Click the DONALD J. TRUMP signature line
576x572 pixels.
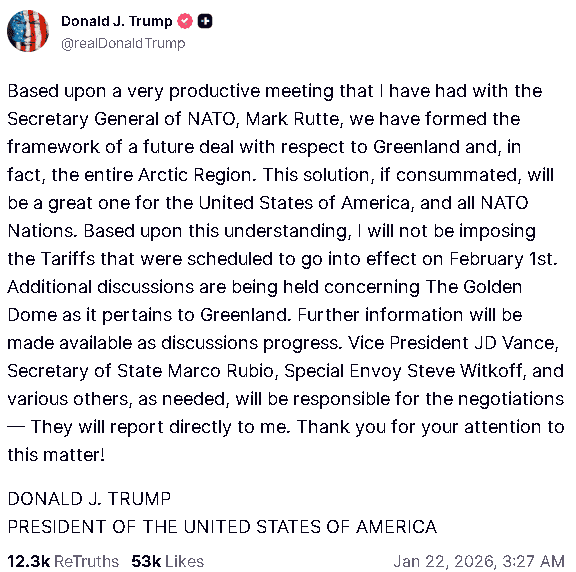(x=89, y=499)
